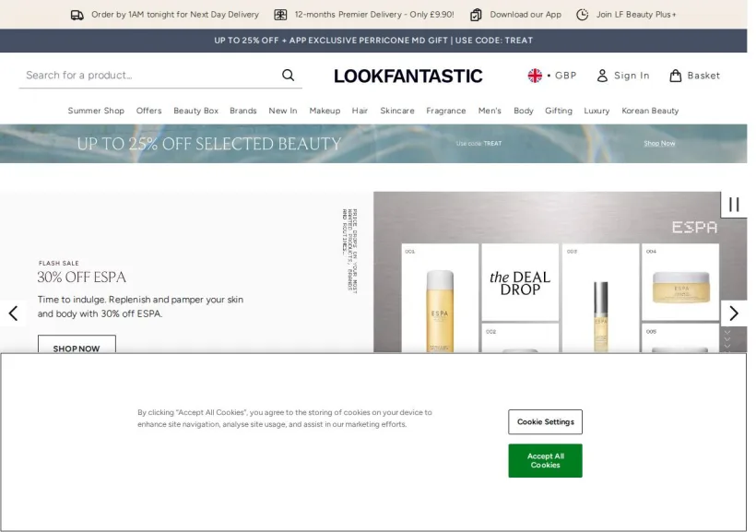This screenshot has height=532, width=756.
Task: Click Join LF Beauty Plus+ text
Action: [x=636, y=15]
